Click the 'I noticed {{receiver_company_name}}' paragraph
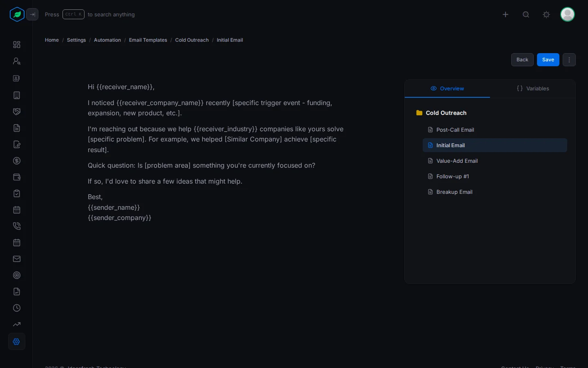 [210, 108]
